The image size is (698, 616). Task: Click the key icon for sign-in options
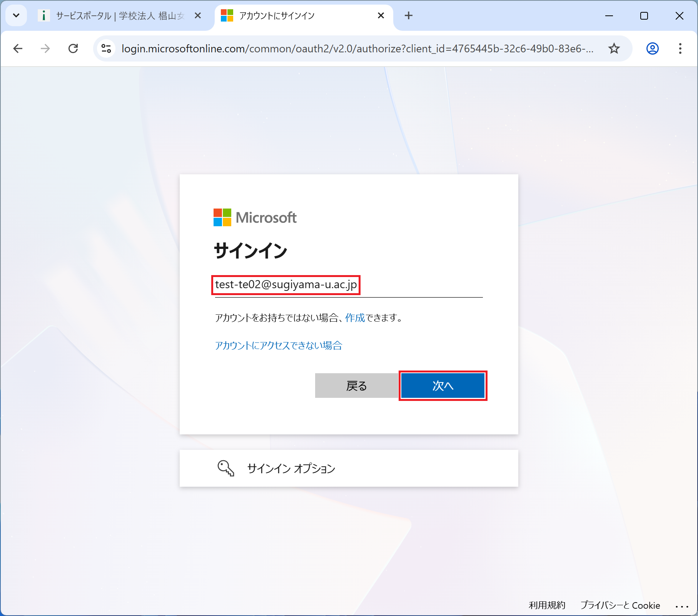[x=226, y=468]
